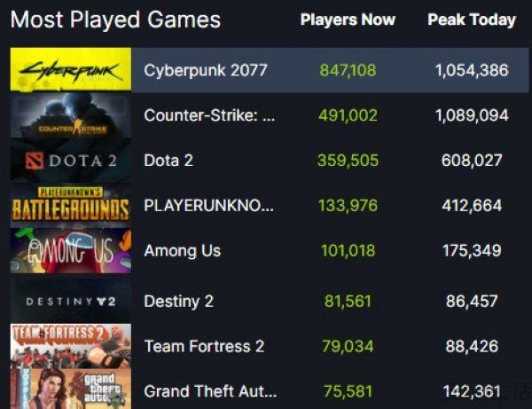
Task: Open the Team Fortress 2 title
Action: coord(204,347)
